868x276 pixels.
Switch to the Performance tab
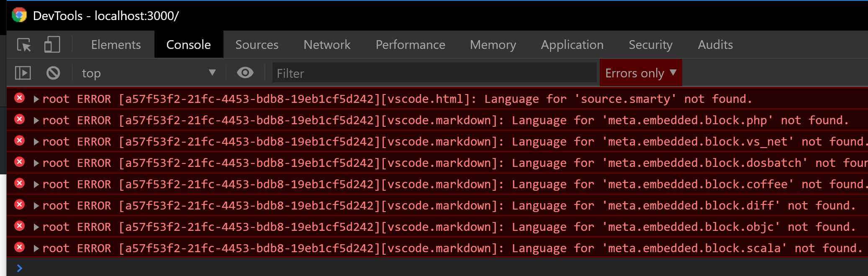coord(411,45)
